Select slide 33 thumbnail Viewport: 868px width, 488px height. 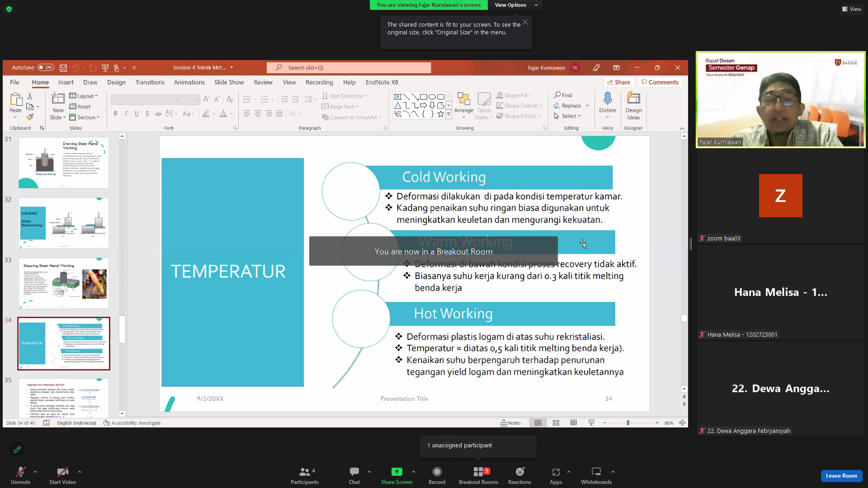pyautogui.click(x=64, y=283)
